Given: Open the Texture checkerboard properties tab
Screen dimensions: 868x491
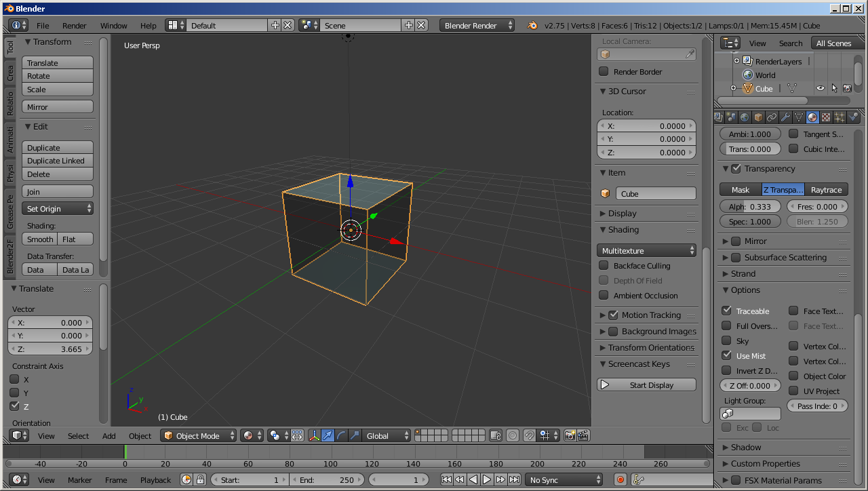Looking at the screenshot, I should 826,117.
